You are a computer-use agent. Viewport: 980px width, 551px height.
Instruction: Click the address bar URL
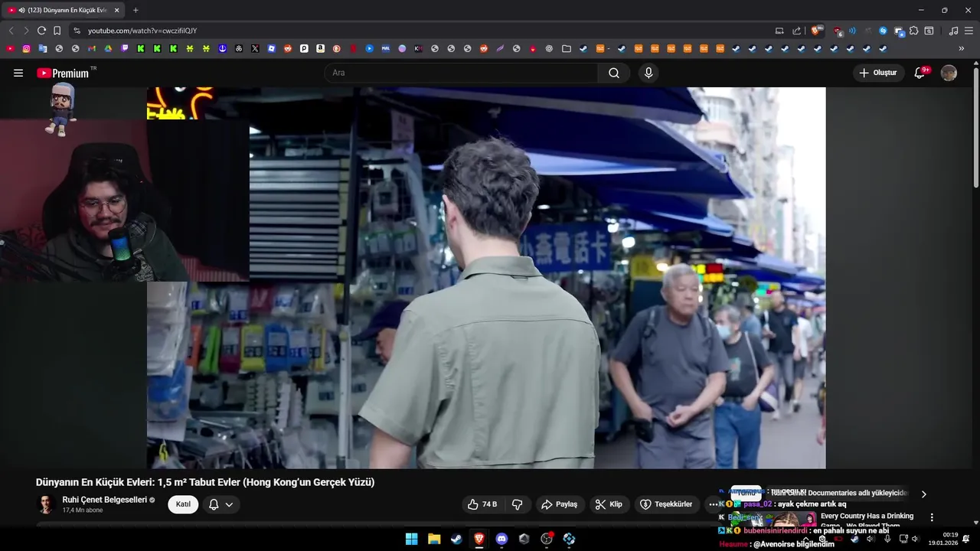[x=142, y=31]
